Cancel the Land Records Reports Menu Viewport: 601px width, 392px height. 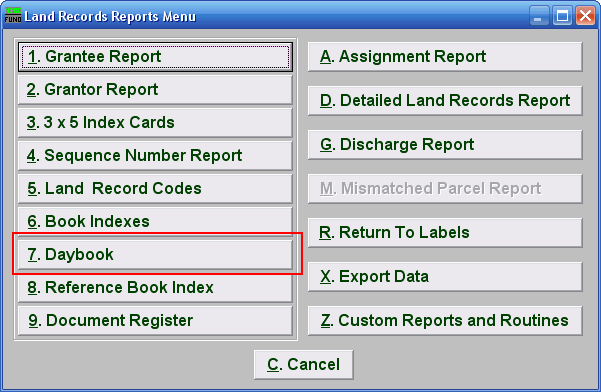coord(304,365)
